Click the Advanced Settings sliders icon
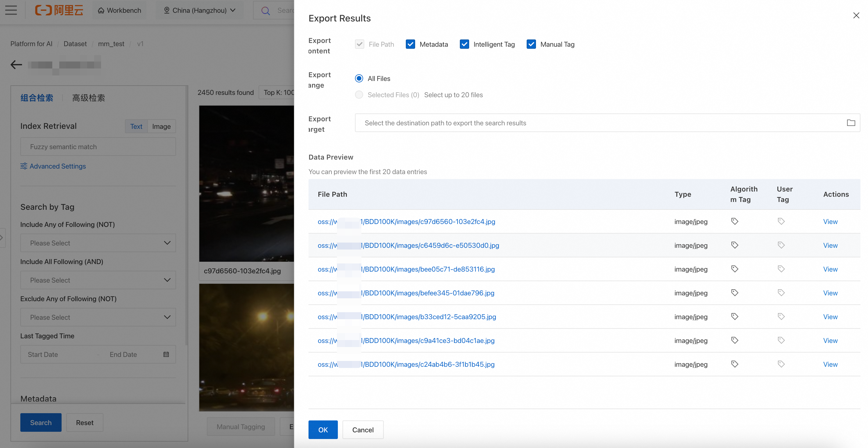This screenshot has width=868, height=448. 24,166
